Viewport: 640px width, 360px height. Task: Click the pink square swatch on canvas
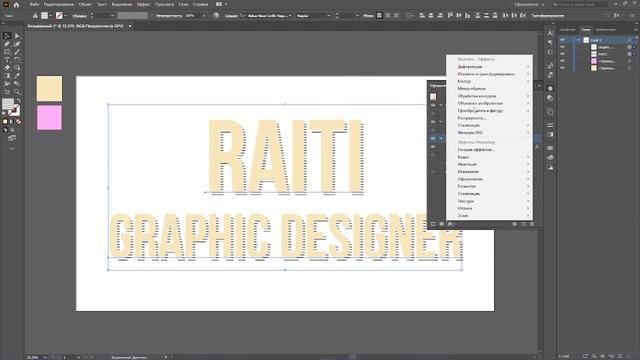49,118
